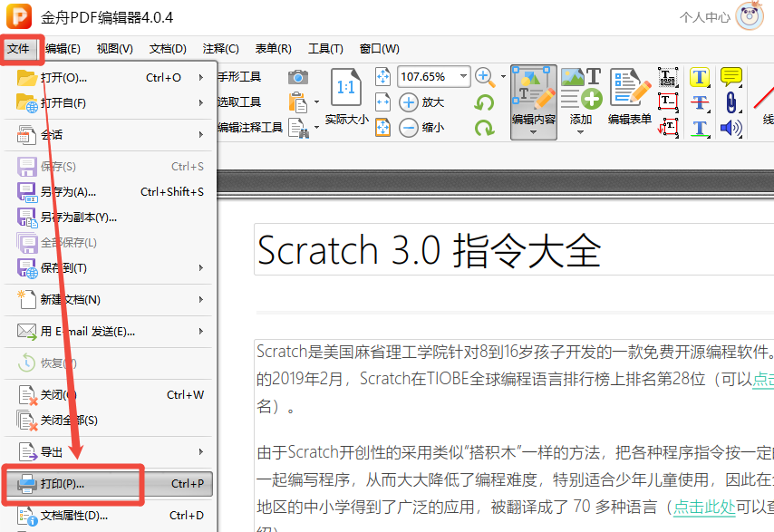Open the 视图(V) menu

[x=114, y=49]
